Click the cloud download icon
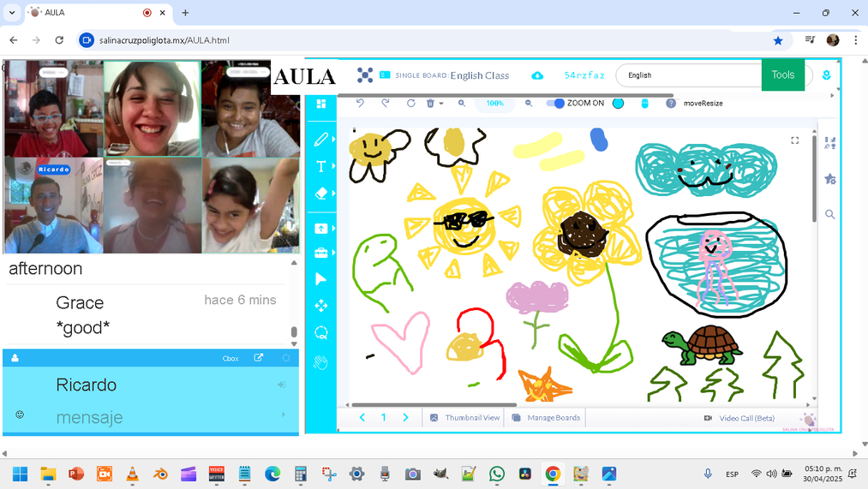Image resolution: width=868 pixels, height=489 pixels. (537, 75)
